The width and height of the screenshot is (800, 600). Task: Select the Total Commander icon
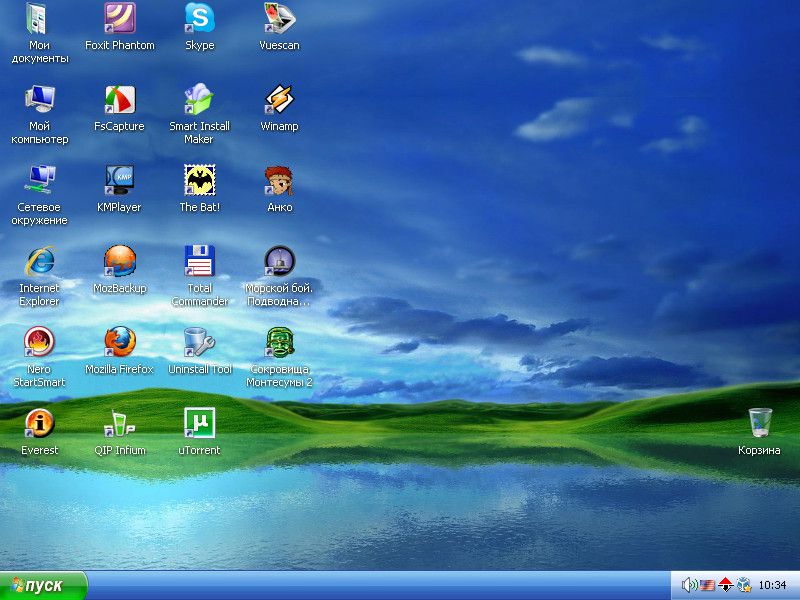point(199,262)
